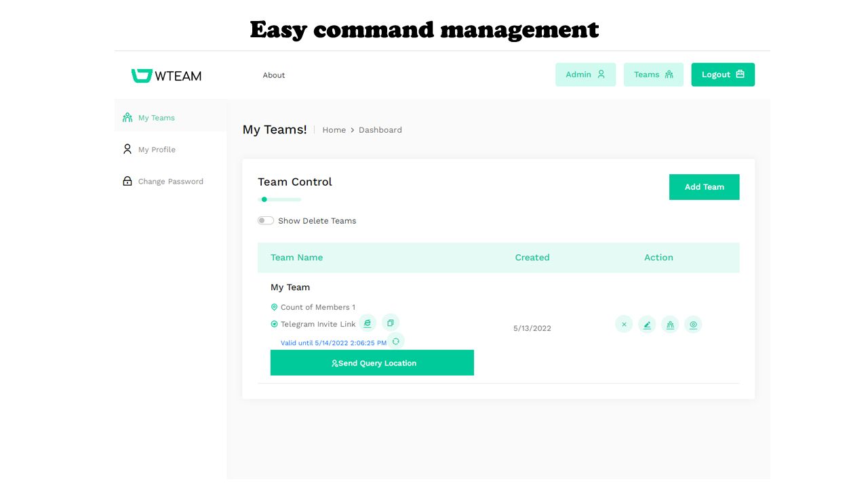Open team members icon in Action column
The width and height of the screenshot is (868, 488).
(x=670, y=325)
